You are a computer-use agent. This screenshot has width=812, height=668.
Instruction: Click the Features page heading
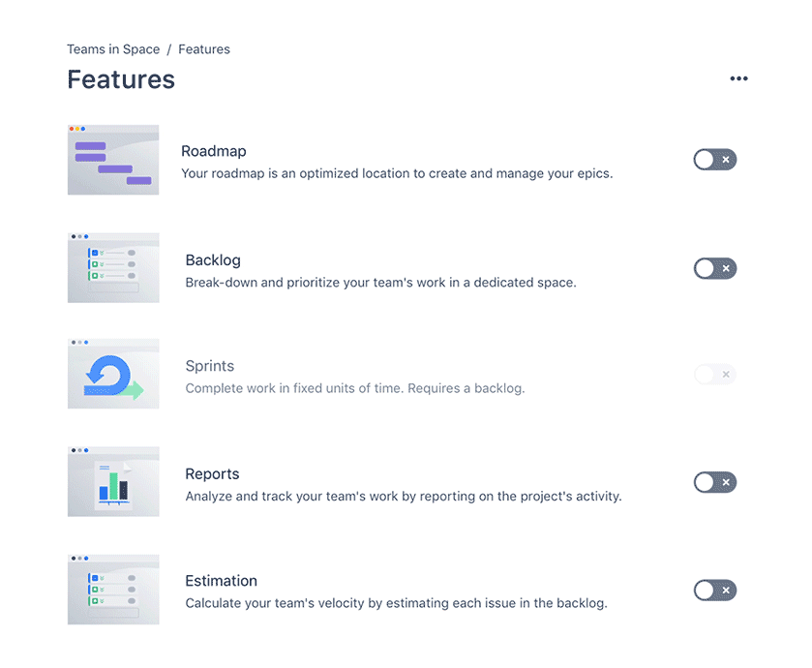coord(121,79)
